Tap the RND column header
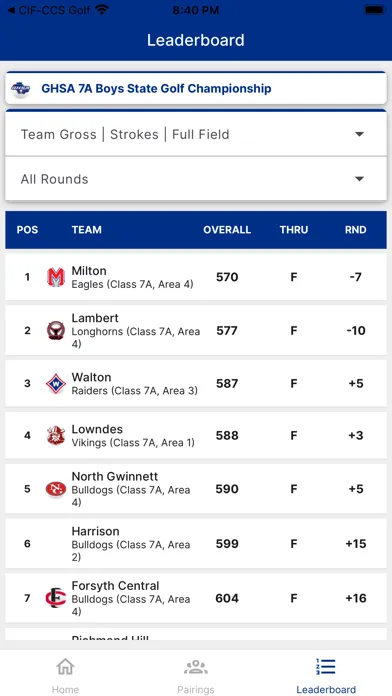This screenshot has height=696, width=392. click(x=356, y=230)
